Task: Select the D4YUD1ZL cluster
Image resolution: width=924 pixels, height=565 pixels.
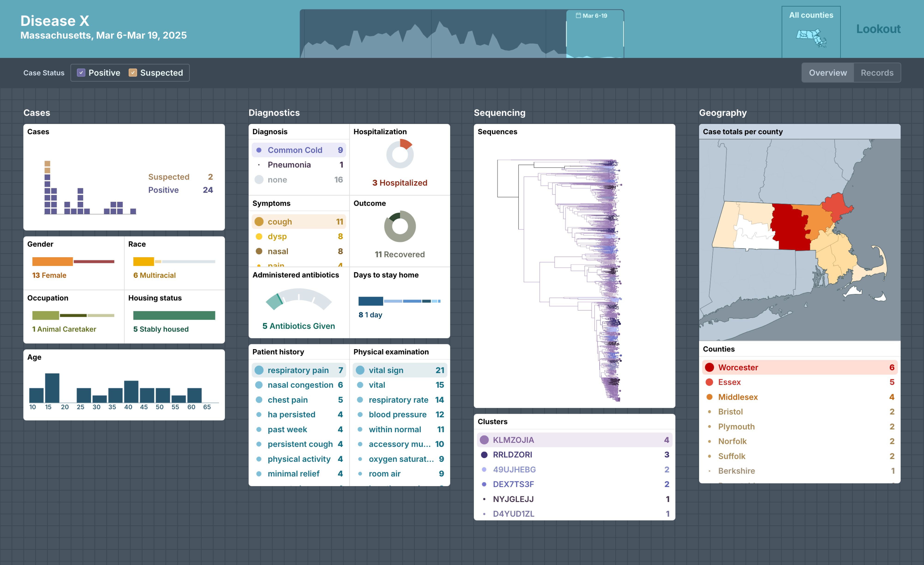Action: pos(574,514)
